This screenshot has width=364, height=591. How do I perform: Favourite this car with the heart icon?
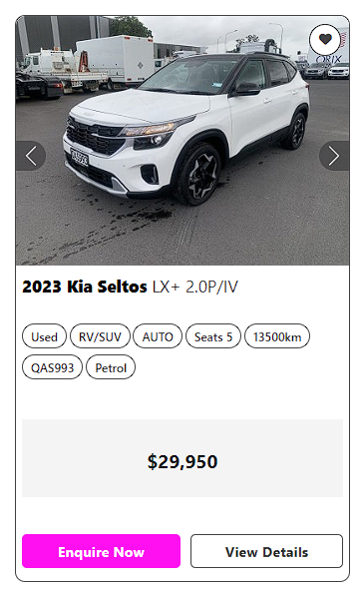[325, 39]
